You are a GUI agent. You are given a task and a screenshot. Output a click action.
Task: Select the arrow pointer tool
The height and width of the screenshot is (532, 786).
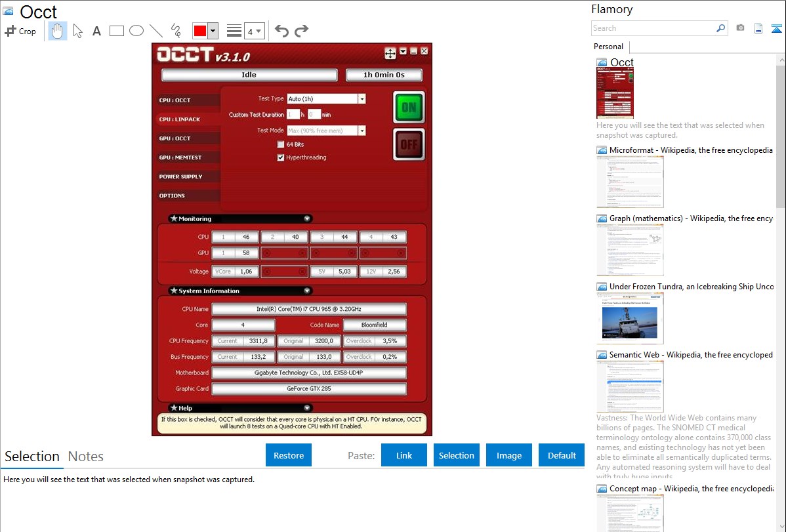tap(77, 31)
